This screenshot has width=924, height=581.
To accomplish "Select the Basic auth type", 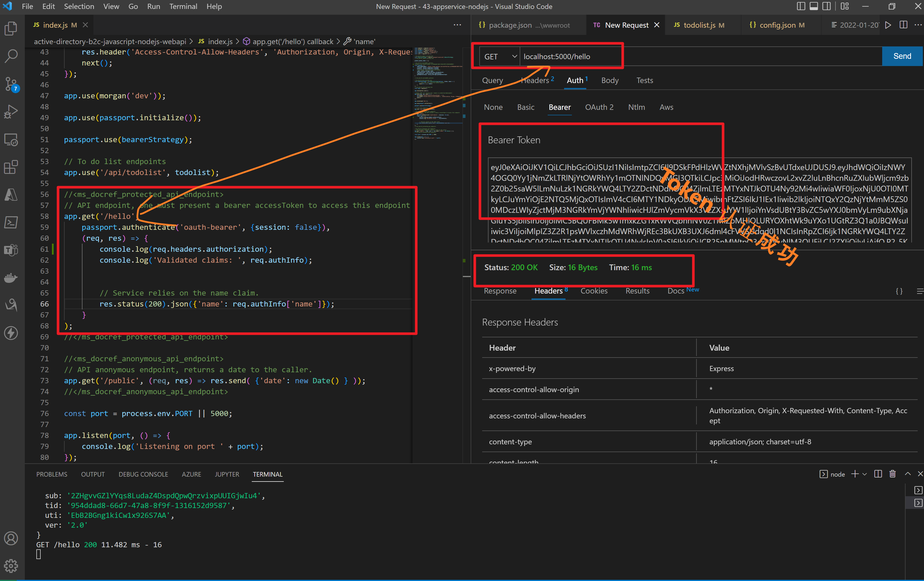I will tap(525, 107).
